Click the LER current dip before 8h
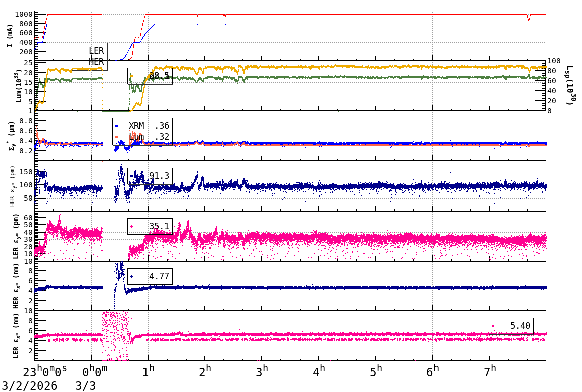Viewport: 582px width, 392px height. click(x=529, y=18)
